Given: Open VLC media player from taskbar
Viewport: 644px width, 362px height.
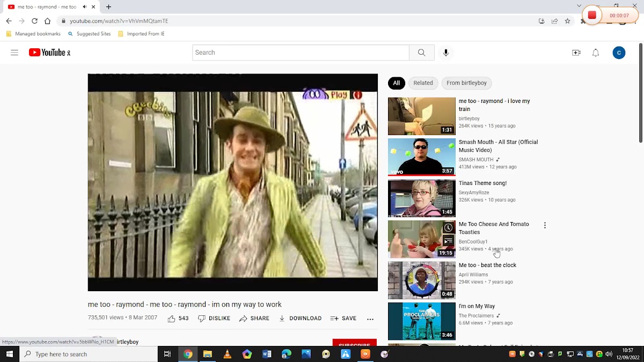Looking at the screenshot, I should click(x=227, y=354).
